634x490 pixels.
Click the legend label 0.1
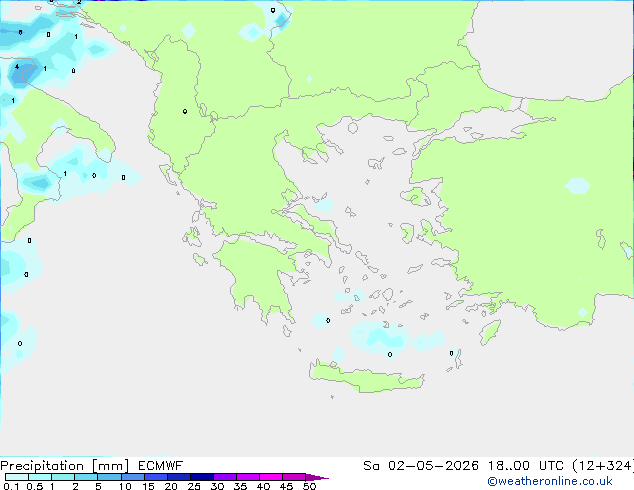11,486
